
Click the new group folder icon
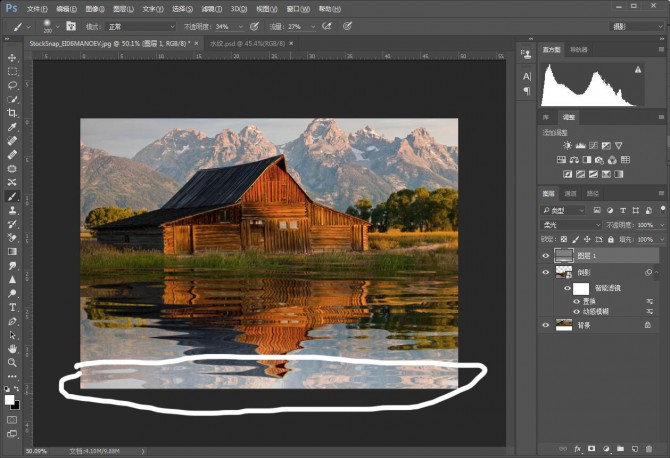point(620,449)
